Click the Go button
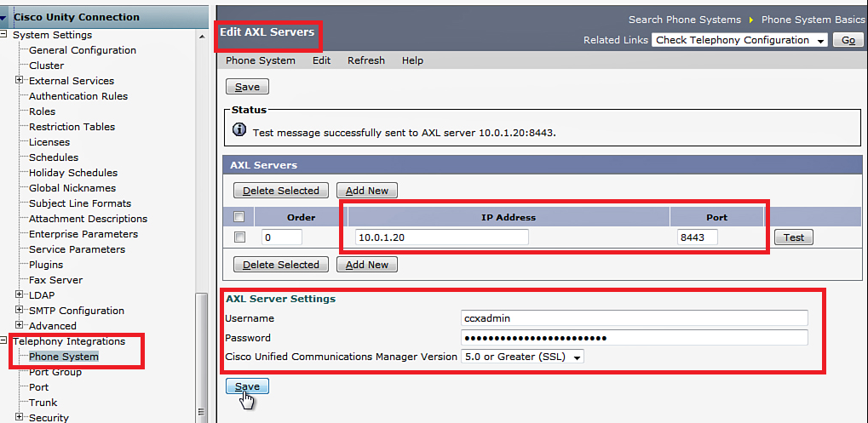Viewport: 868px width, 423px height. click(848, 40)
